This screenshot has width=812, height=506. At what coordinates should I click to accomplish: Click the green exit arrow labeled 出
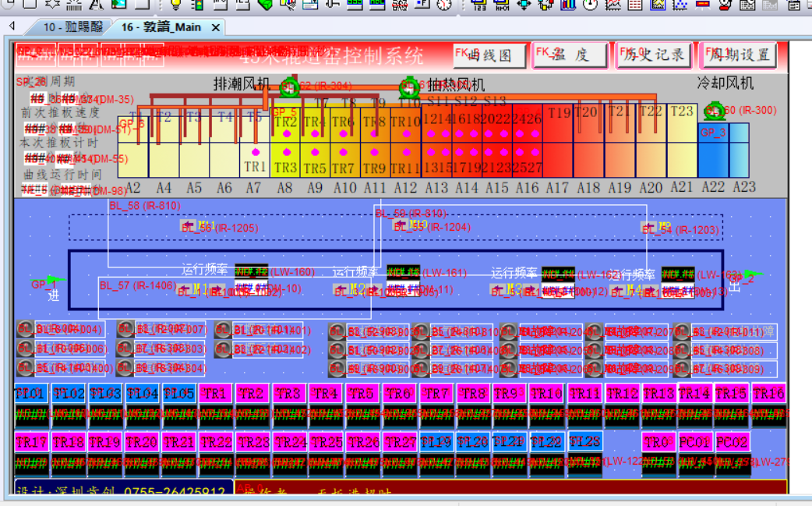pos(750,274)
